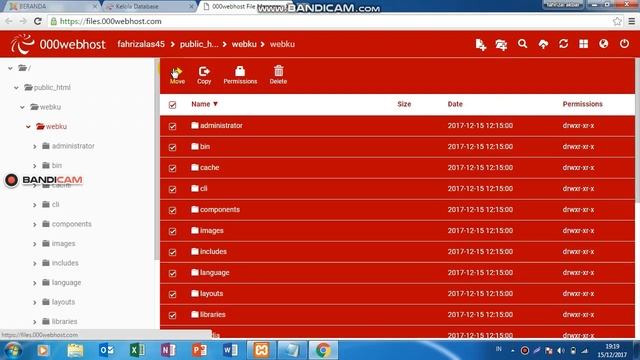Open XAMPP from the taskbar
640x360 pixels.
tap(261, 350)
